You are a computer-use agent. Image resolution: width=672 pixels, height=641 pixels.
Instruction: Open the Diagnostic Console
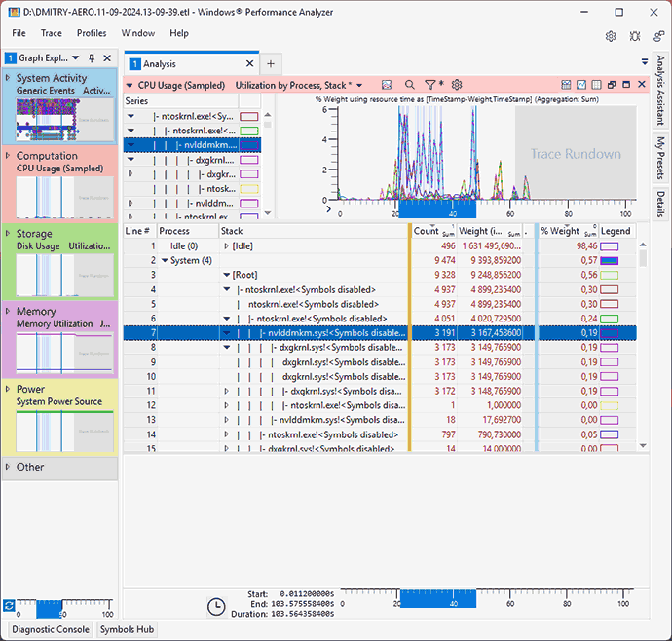point(51,629)
